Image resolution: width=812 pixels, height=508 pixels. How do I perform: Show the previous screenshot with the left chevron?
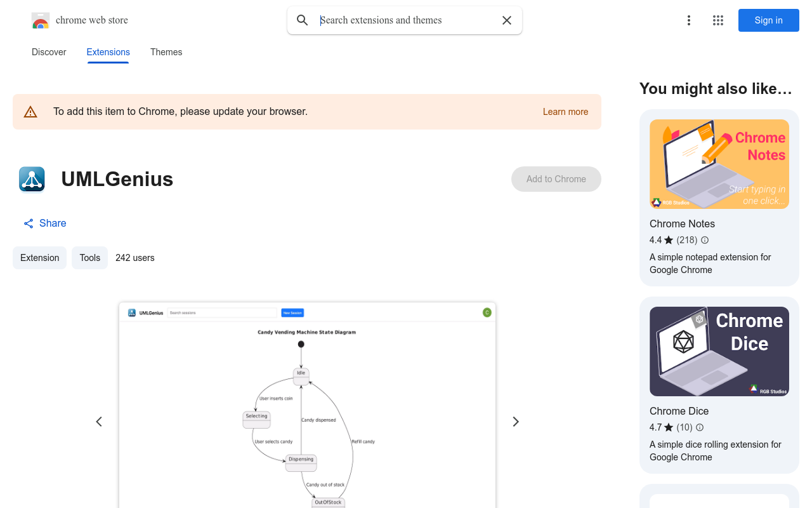[99, 422]
